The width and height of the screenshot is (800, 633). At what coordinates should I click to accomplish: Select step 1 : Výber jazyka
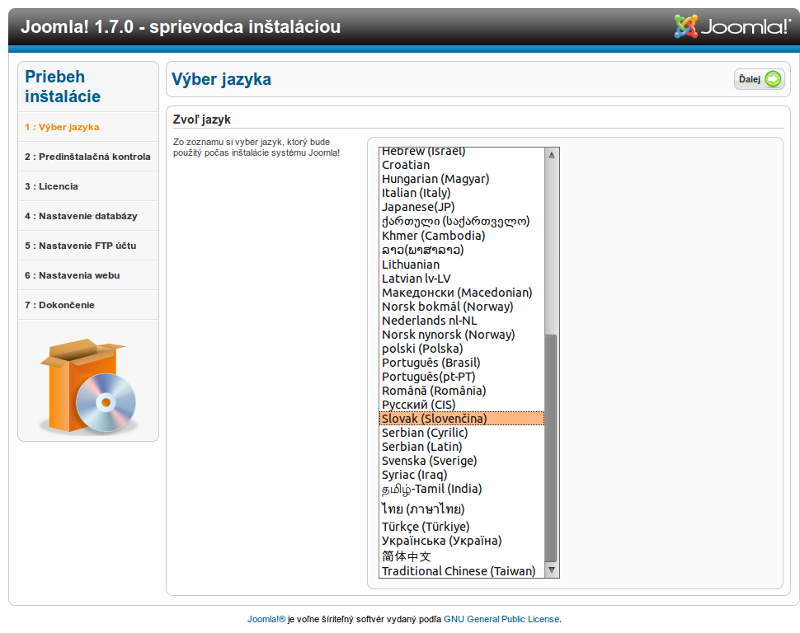point(62,127)
